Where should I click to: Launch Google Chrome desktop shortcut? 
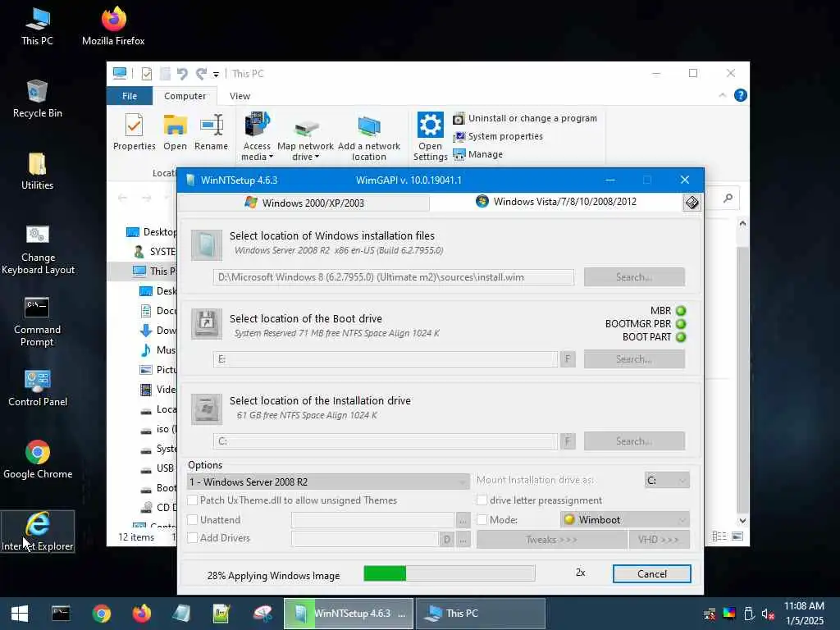click(x=38, y=459)
